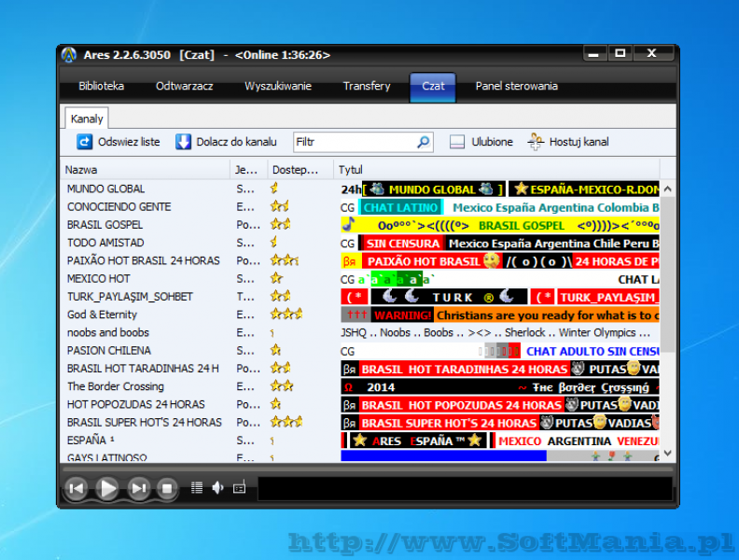Viewport: 739px width, 560px height.
Task: Select the noobs and boobs channel
Action: pyautogui.click(x=108, y=332)
